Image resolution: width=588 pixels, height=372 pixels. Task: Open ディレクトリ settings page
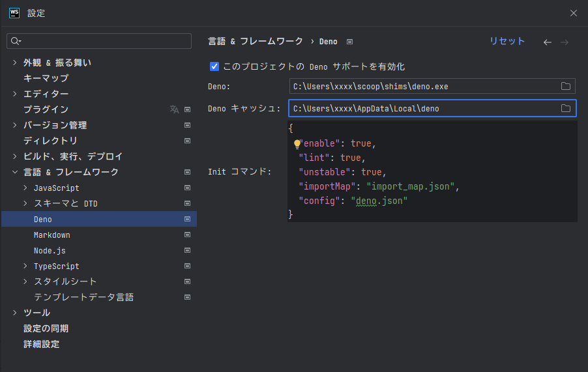click(51, 141)
